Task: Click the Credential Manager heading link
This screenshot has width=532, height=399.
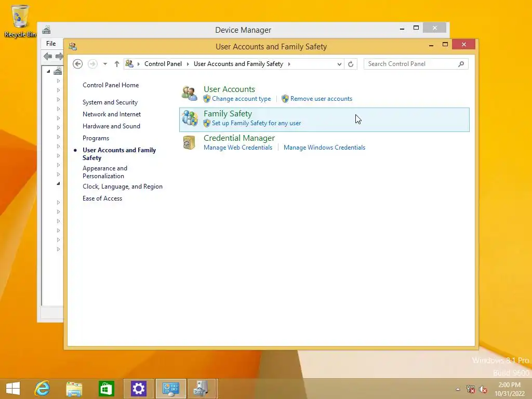Action: click(239, 138)
